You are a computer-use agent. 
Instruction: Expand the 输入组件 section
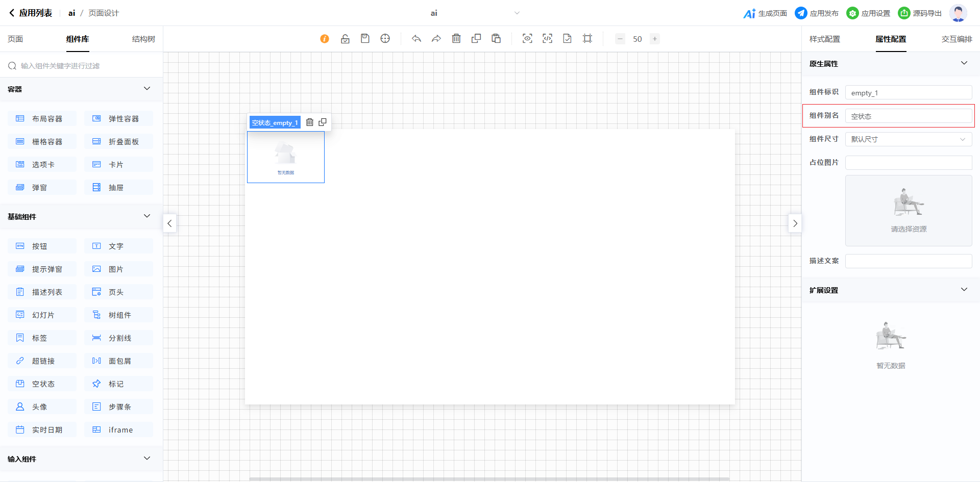147,459
